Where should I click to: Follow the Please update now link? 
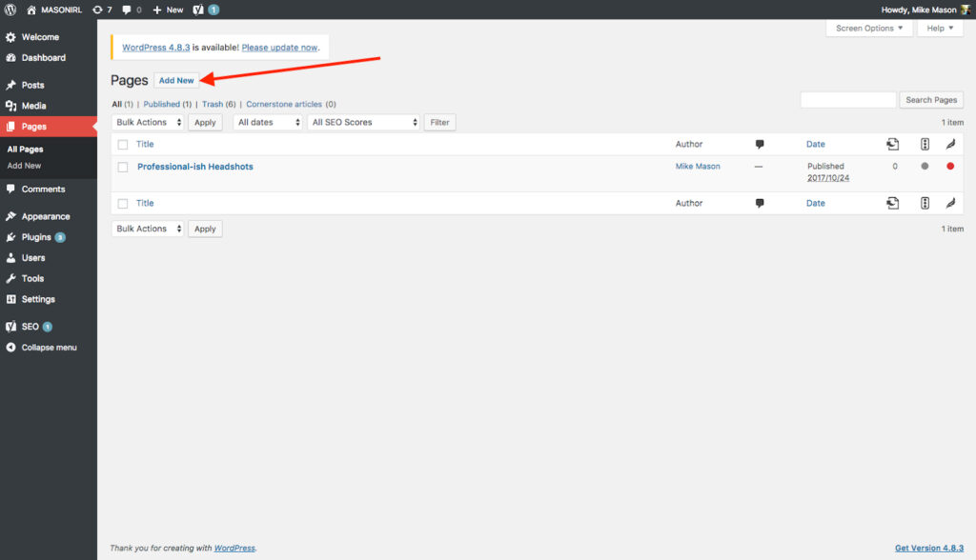coord(279,47)
